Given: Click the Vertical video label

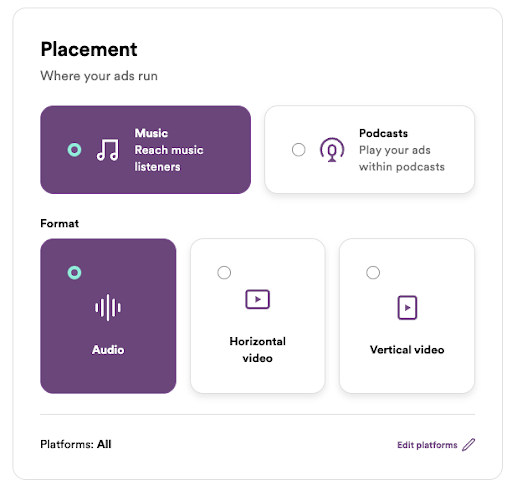Looking at the screenshot, I should click(x=407, y=350).
